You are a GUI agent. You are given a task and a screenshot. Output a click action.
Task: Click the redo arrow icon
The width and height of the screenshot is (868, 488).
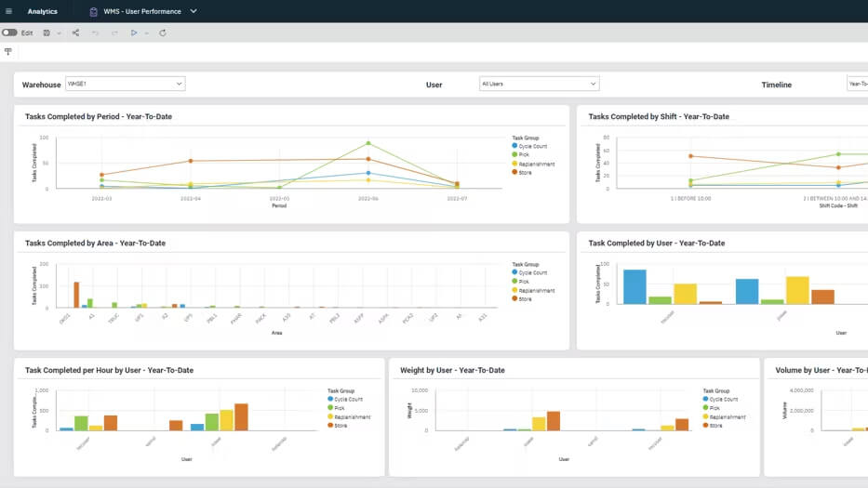114,33
